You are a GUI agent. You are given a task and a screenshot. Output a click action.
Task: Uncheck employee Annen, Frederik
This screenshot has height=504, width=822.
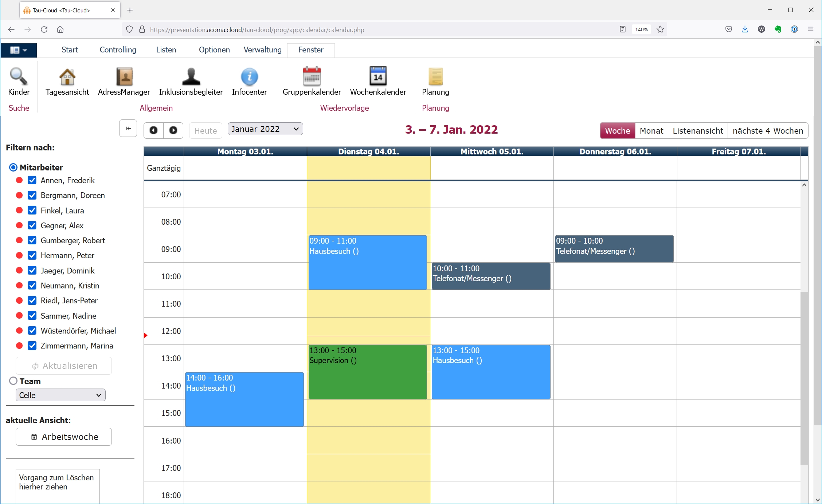tap(32, 180)
